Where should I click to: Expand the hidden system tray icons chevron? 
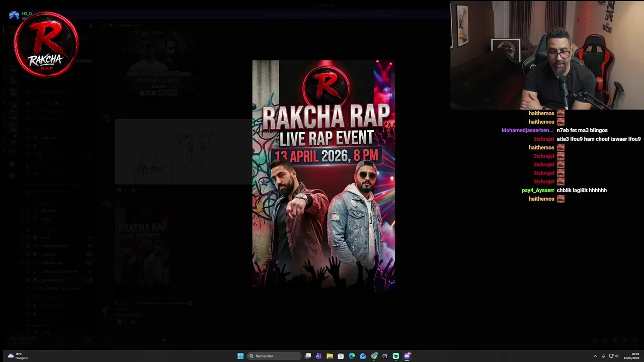(x=595, y=356)
